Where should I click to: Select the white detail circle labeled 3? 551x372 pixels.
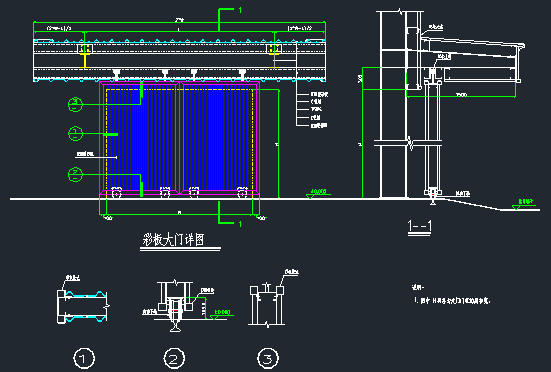coord(268,359)
